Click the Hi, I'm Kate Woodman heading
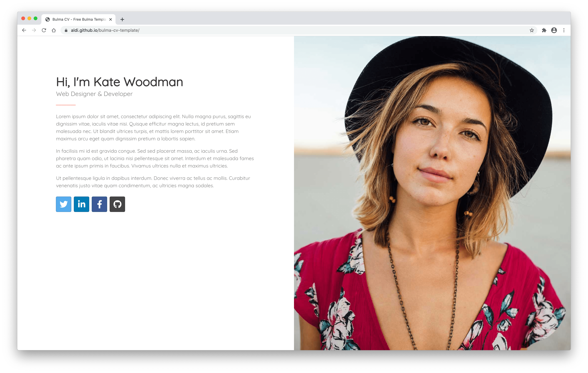Viewport: 588px width, 373px height. [x=119, y=82]
